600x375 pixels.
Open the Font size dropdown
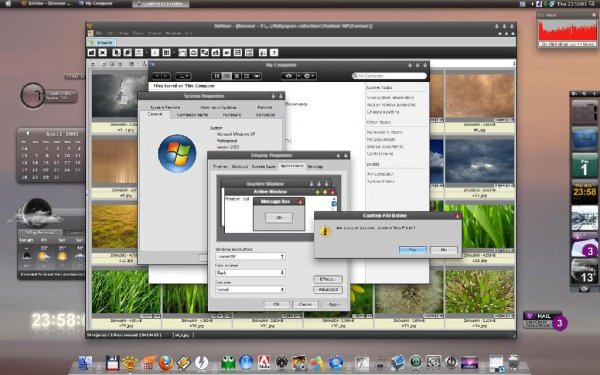click(x=250, y=290)
